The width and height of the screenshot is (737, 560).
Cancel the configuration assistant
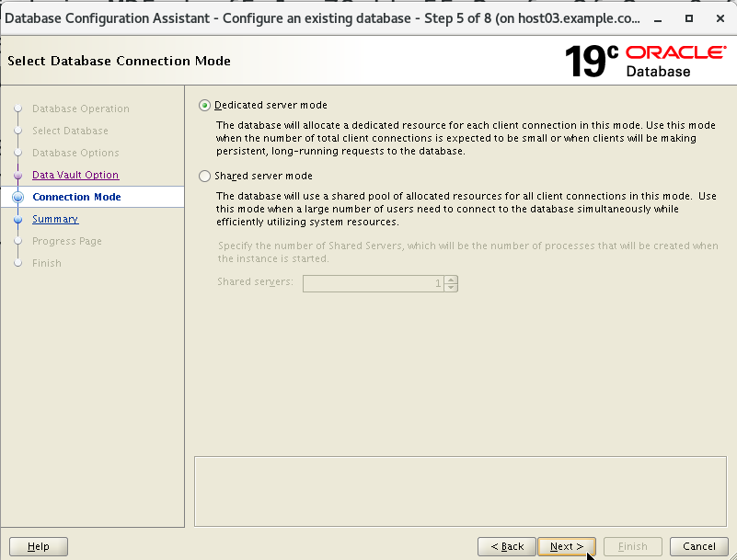699,546
